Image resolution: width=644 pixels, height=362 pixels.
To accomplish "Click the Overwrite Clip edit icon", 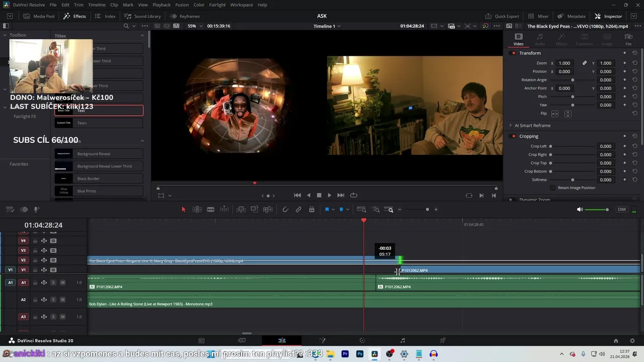I will [x=255, y=210].
